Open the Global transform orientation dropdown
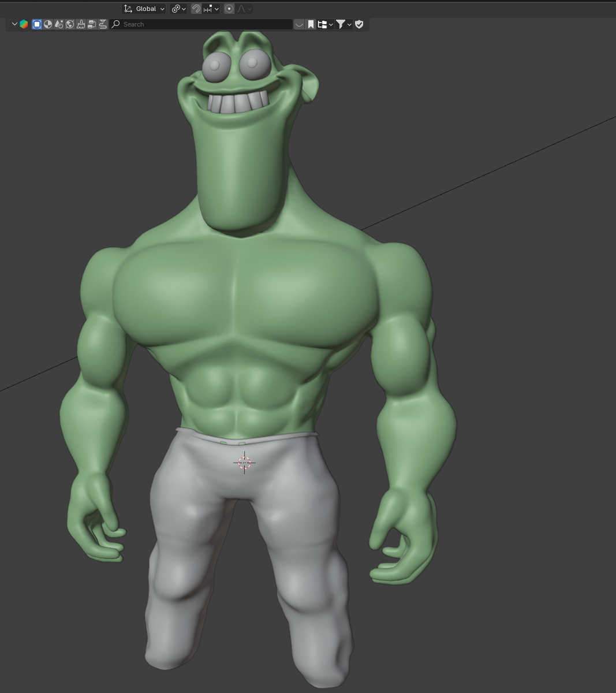 tap(144, 9)
